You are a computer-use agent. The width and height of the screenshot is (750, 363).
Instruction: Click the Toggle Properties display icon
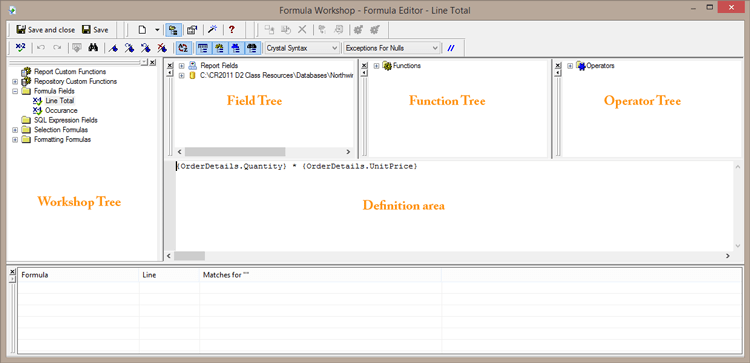pos(192,30)
